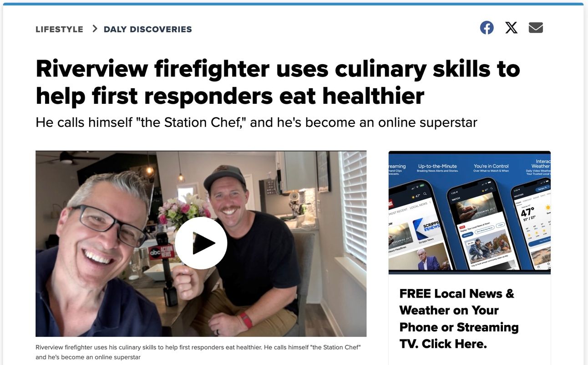Click the Station Chef subheadline text

(256, 122)
